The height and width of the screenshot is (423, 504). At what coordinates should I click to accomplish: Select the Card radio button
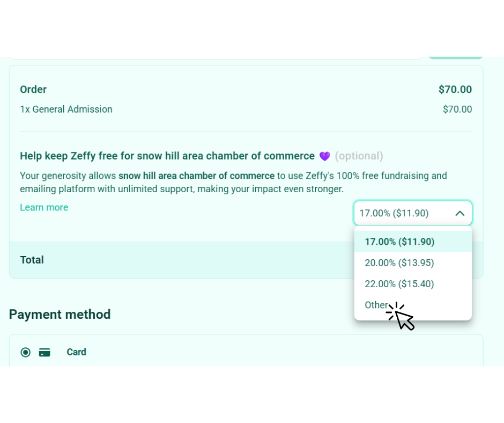(25, 353)
